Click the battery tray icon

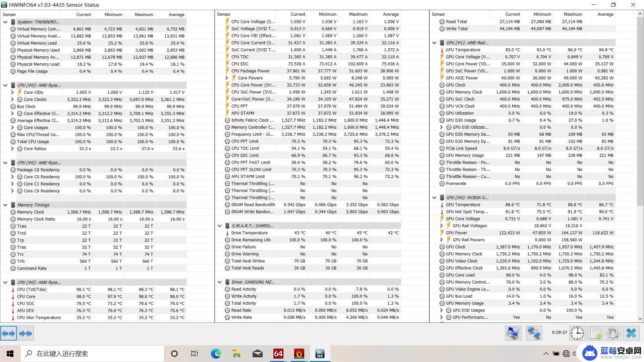[x=556, y=354]
